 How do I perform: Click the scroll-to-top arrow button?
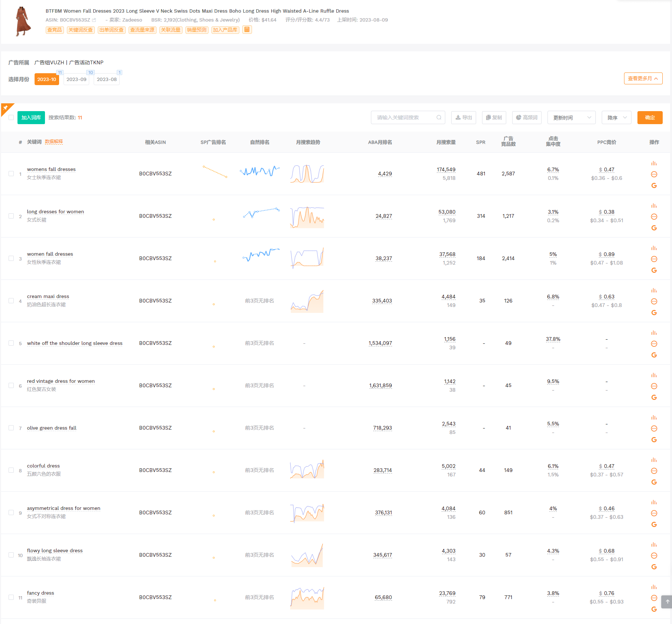click(667, 602)
